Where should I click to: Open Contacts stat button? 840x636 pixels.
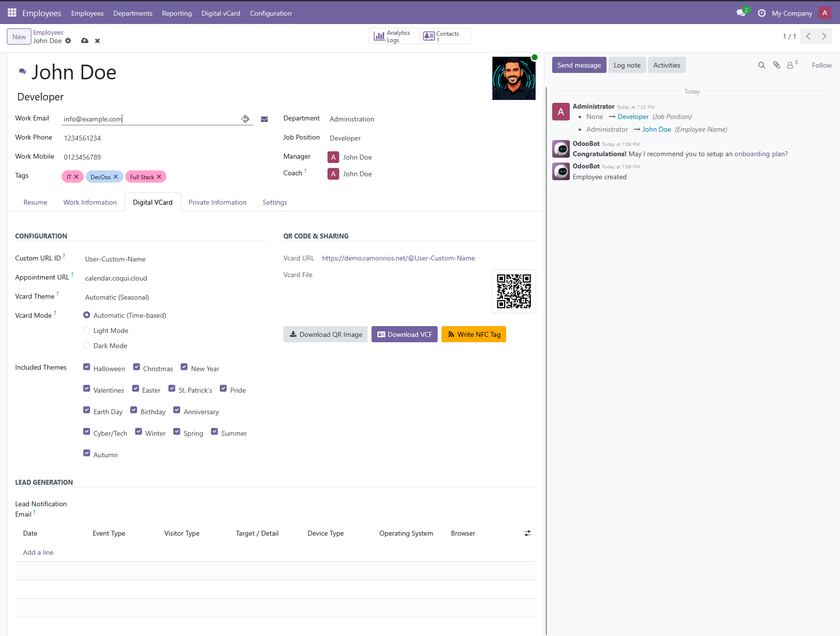[445, 36]
